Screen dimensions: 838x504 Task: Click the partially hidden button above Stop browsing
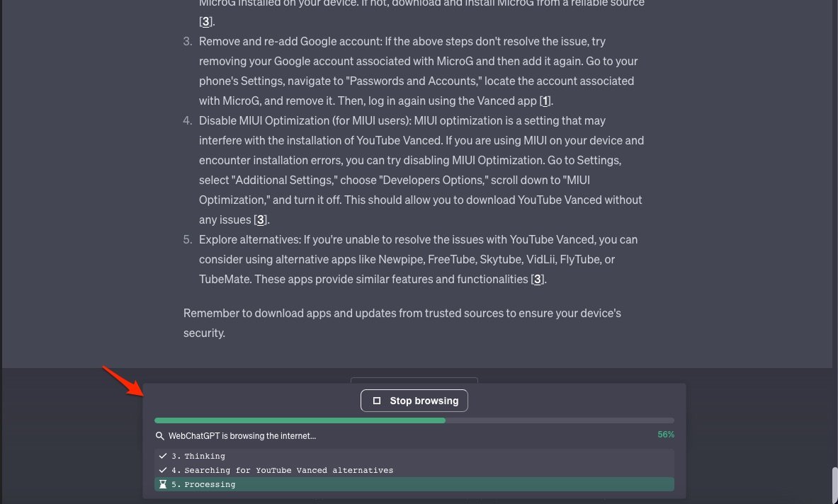[414, 380]
